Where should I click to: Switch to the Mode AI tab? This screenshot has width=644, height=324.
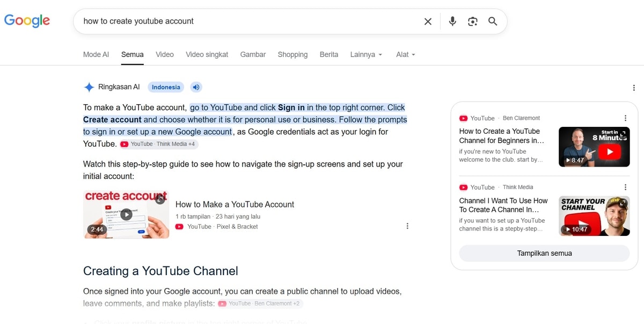(96, 54)
